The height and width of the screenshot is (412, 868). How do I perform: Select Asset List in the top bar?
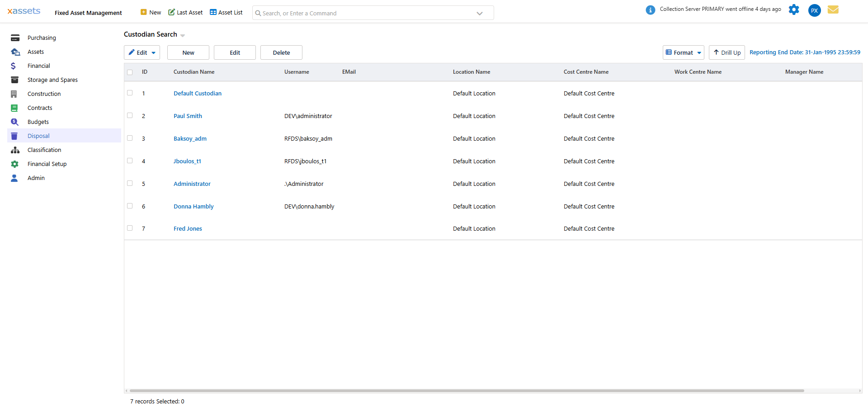226,12
